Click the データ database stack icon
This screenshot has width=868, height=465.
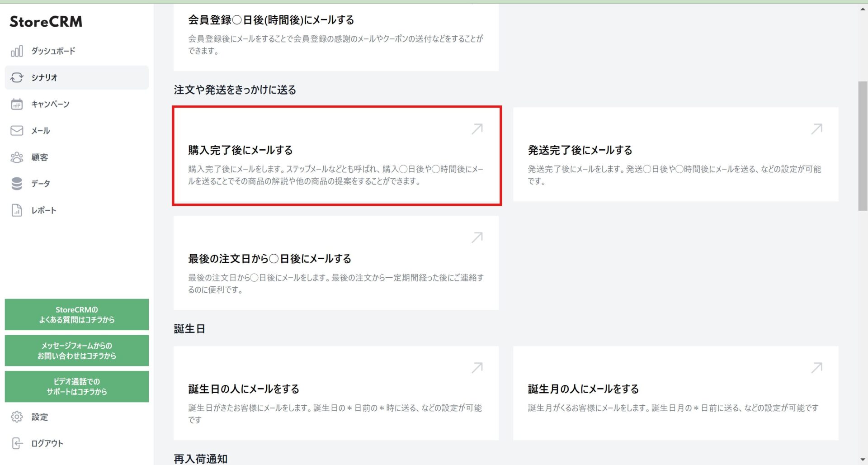(x=17, y=184)
